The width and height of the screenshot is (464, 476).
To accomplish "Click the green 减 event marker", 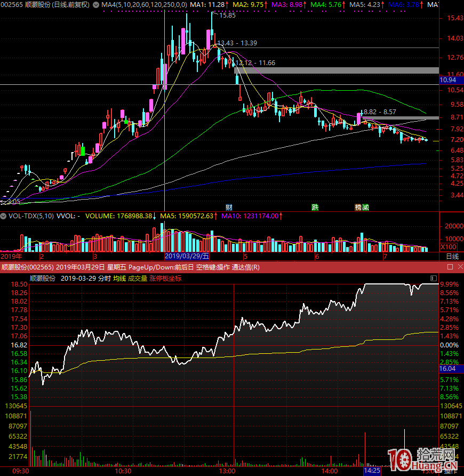I will coord(366,208).
